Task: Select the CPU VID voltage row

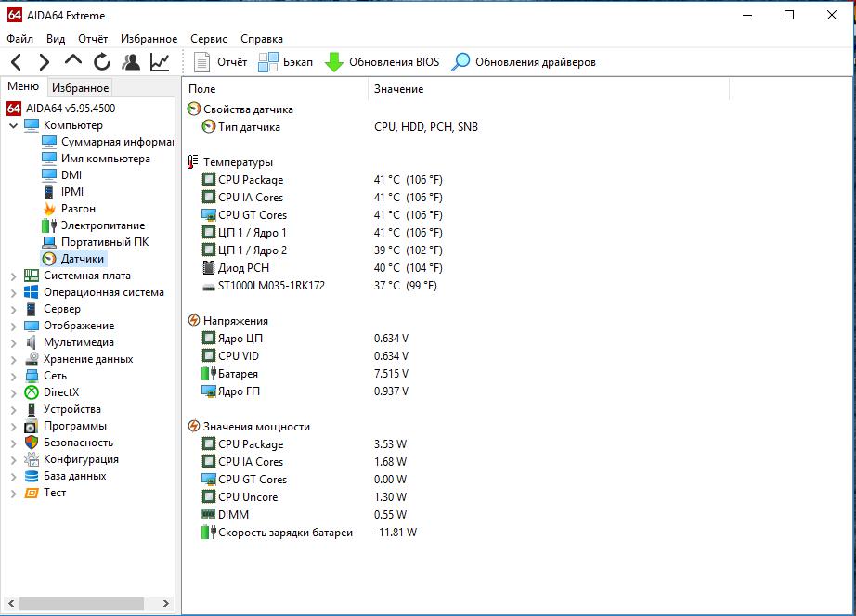Action: click(305, 355)
